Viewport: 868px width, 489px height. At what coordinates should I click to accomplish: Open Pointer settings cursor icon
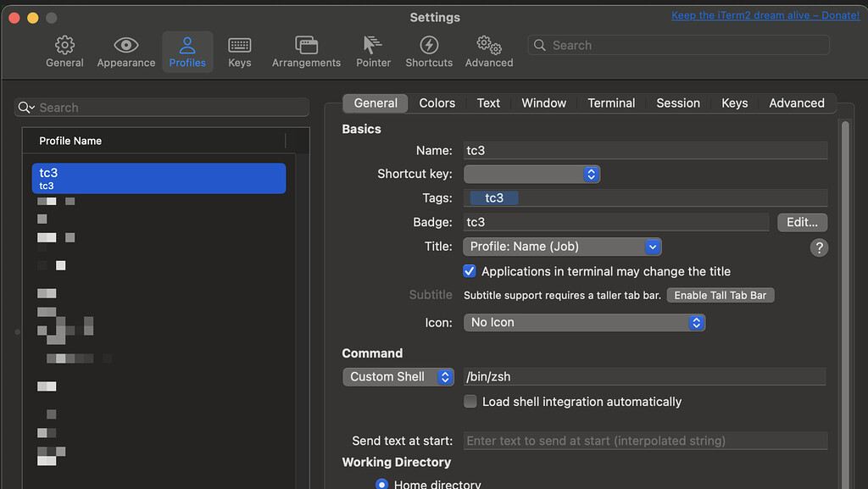[373, 45]
